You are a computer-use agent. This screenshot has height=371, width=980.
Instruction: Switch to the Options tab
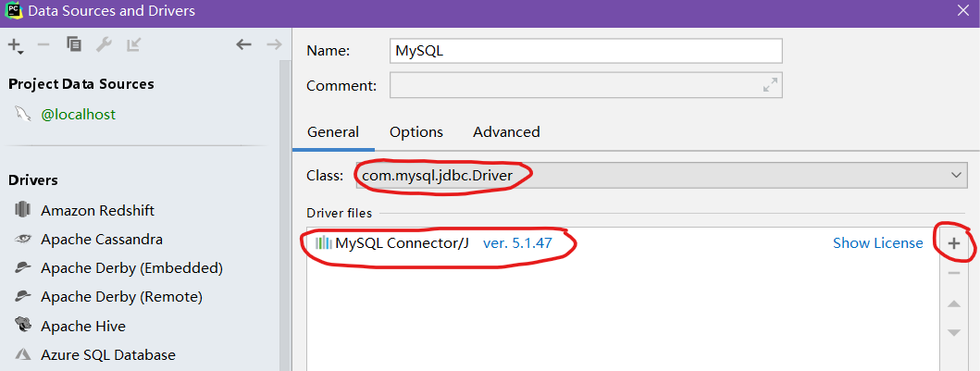416,132
